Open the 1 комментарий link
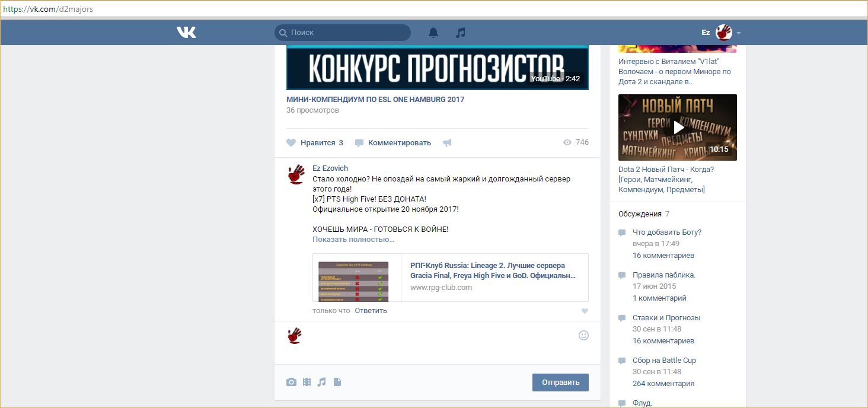The height and width of the screenshot is (408, 868). coord(659,298)
